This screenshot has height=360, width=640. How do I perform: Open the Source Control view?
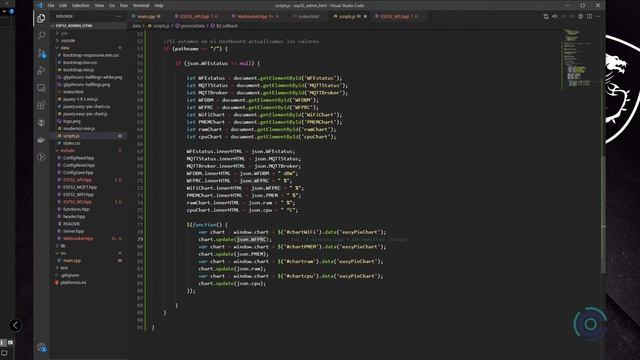(x=41, y=53)
